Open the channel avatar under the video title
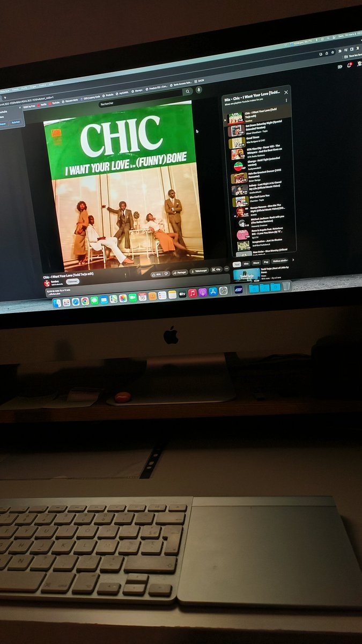Viewport: 362px width, 644px height. (x=47, y=282)
